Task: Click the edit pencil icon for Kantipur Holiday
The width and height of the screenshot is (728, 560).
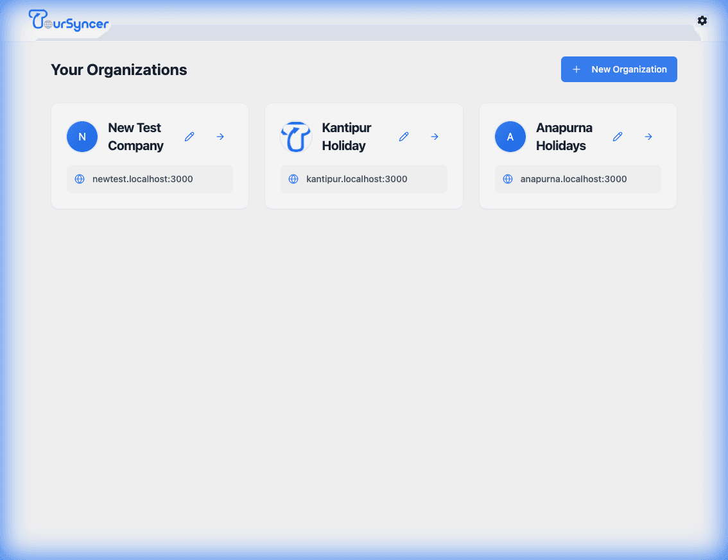Action: tap(404, 136)
